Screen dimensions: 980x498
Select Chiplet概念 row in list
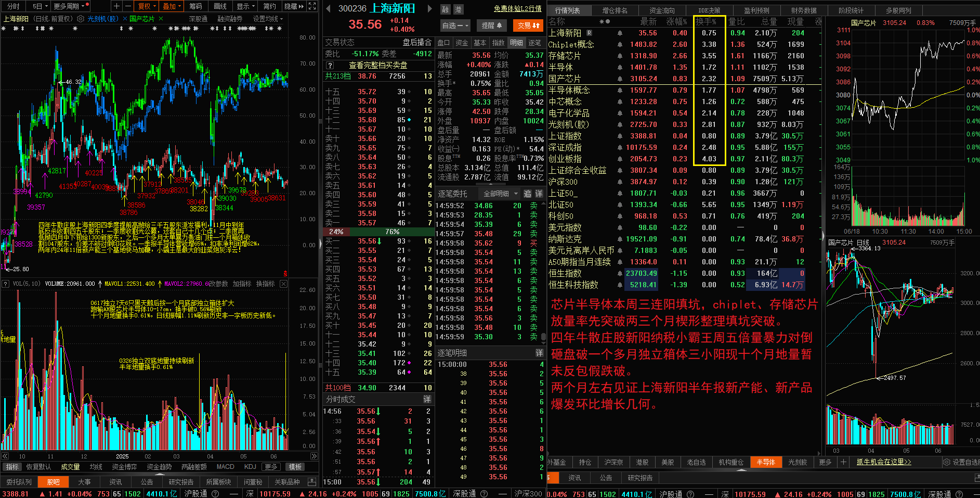[684, 44]
